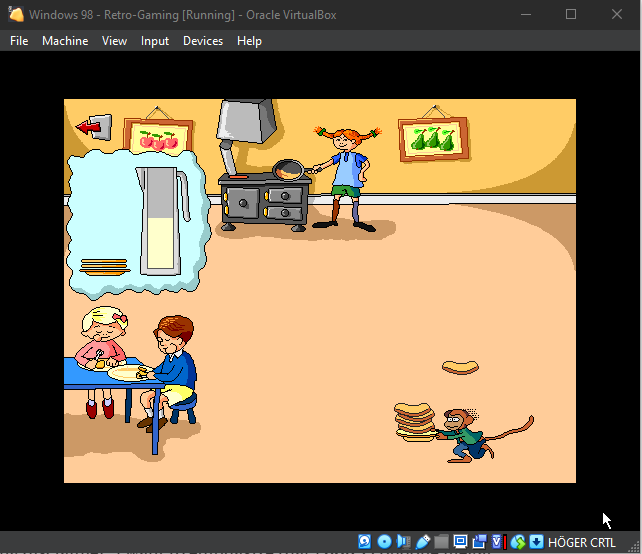Click the gray range hood above the stove
The height and width of the screenshot is (554, 642).
(248, 121)
